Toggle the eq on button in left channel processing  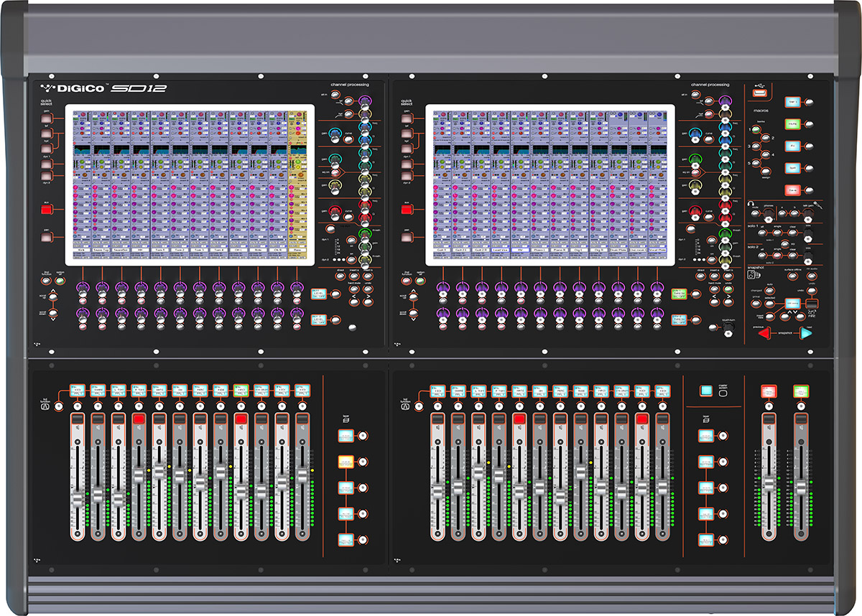click(335, 172)
